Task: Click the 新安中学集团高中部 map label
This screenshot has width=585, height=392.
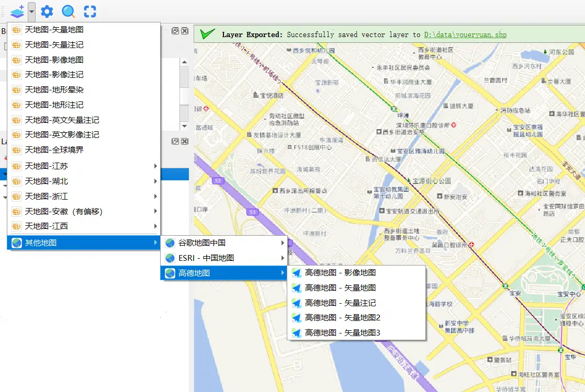Action: tap(459, 327)
